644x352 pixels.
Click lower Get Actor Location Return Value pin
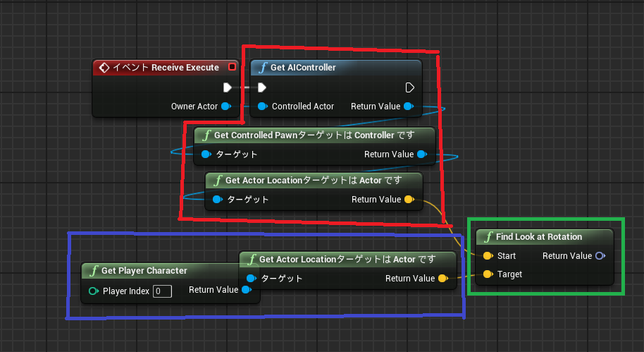(443, 279)
